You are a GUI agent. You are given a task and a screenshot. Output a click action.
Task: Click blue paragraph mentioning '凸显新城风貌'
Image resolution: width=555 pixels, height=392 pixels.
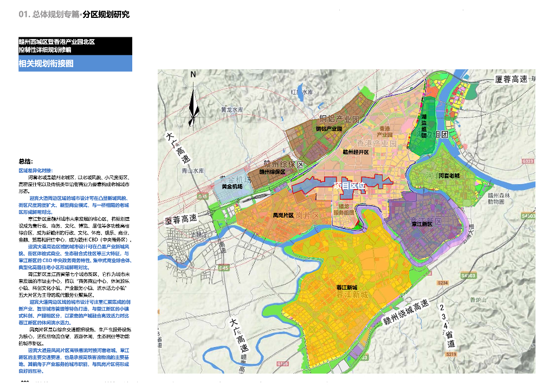[x=74, y=205]
